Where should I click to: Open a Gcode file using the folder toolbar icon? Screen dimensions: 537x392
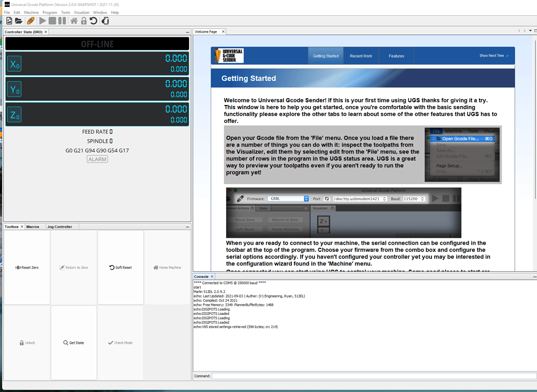click(x=18, y=20)
